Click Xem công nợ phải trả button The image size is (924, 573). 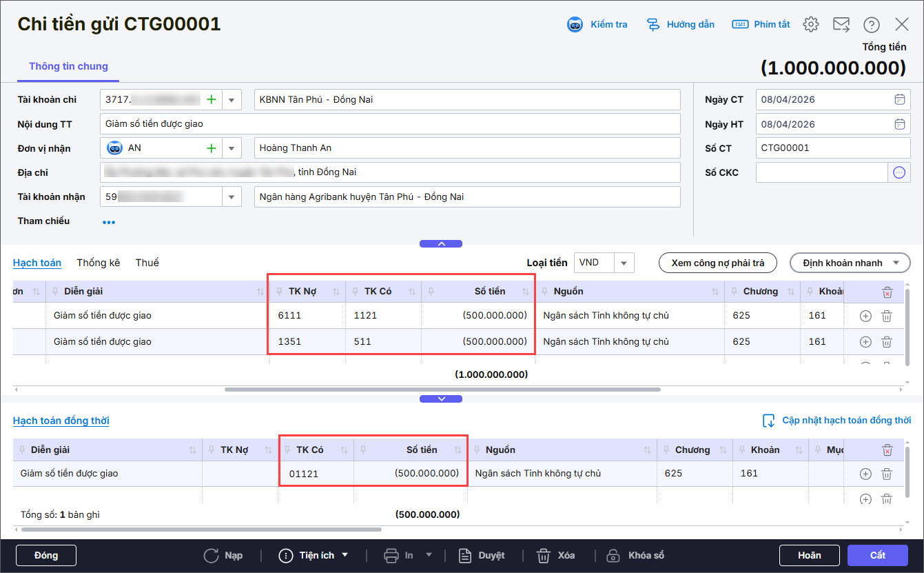click(x=717, y=263)
